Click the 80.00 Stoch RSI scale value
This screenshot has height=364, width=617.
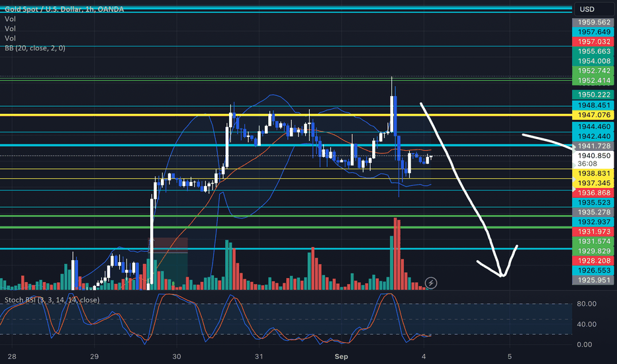(587, 304)
